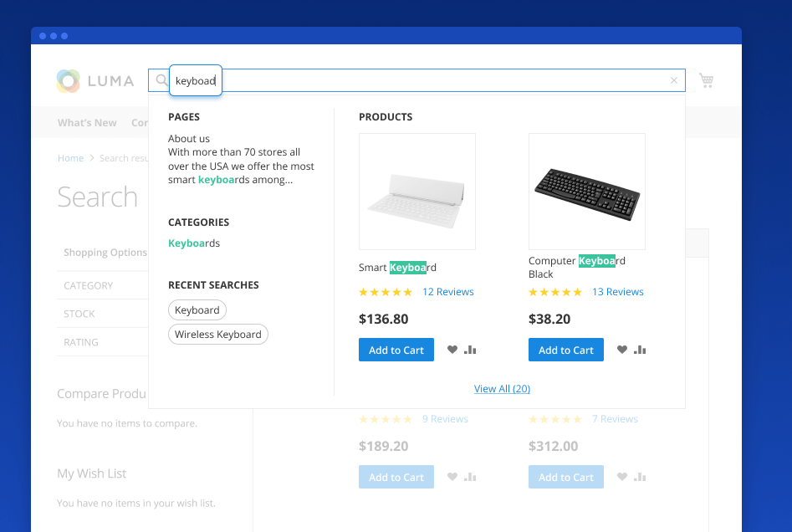
Task: Go to Home breadcrumb link
Action: [70, 158]
